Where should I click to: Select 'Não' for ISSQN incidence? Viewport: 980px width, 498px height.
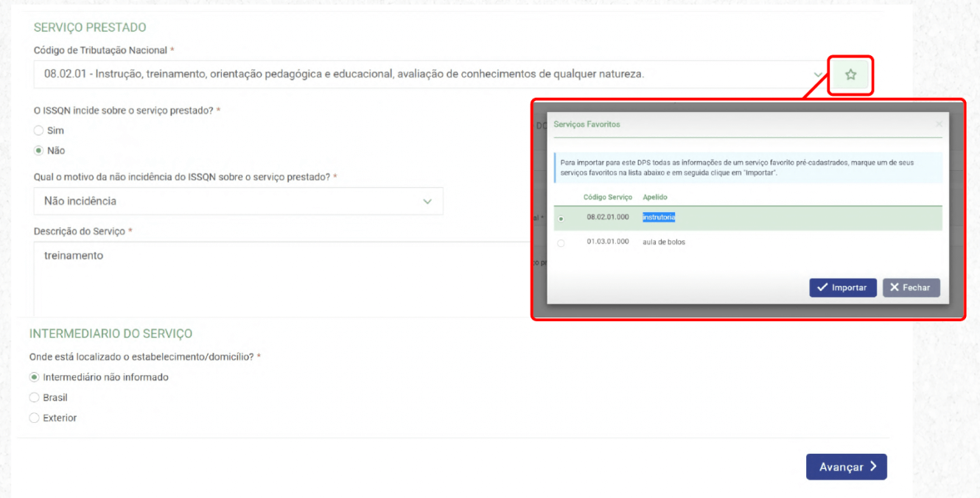[x=39, y=150]
